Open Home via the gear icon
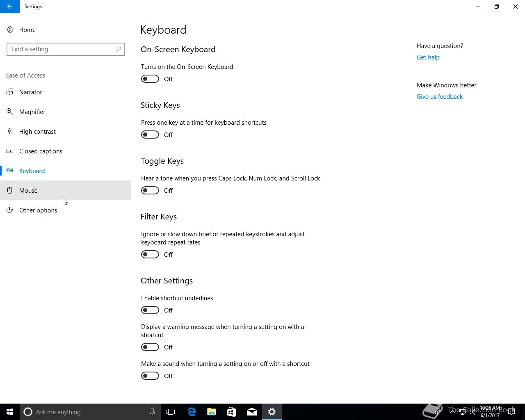525x420 pixels. (x=10, y=30)
